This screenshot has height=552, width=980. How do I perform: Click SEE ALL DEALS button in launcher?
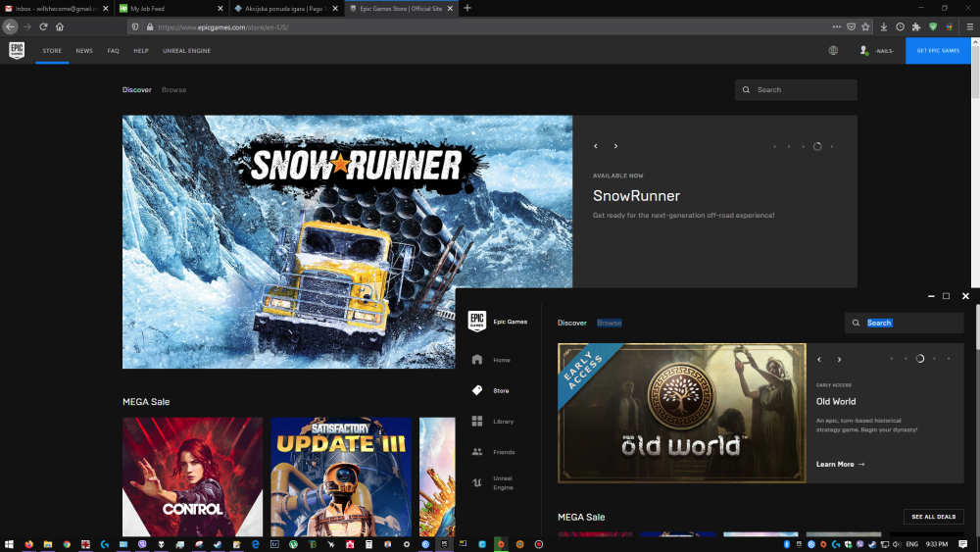934,517
